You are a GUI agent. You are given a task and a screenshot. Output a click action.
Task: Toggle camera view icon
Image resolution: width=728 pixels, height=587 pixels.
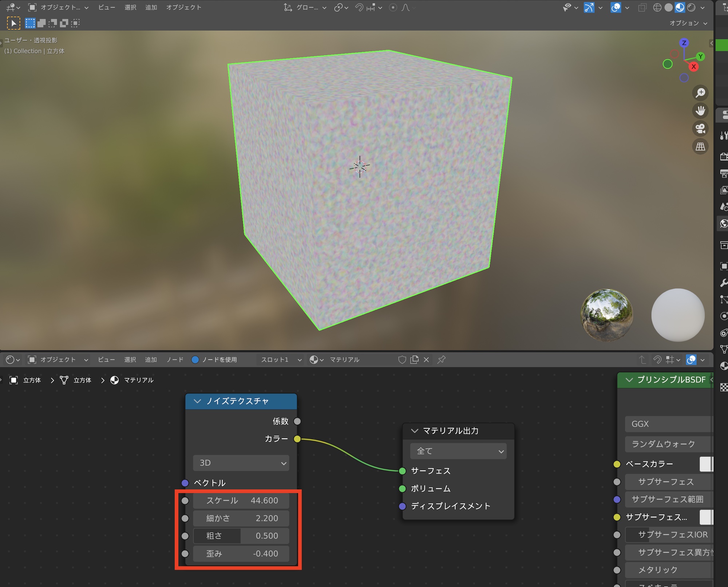700,129
